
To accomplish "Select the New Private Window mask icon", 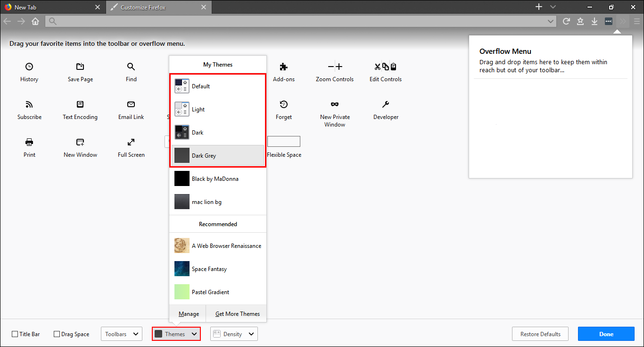I will 335,104.
